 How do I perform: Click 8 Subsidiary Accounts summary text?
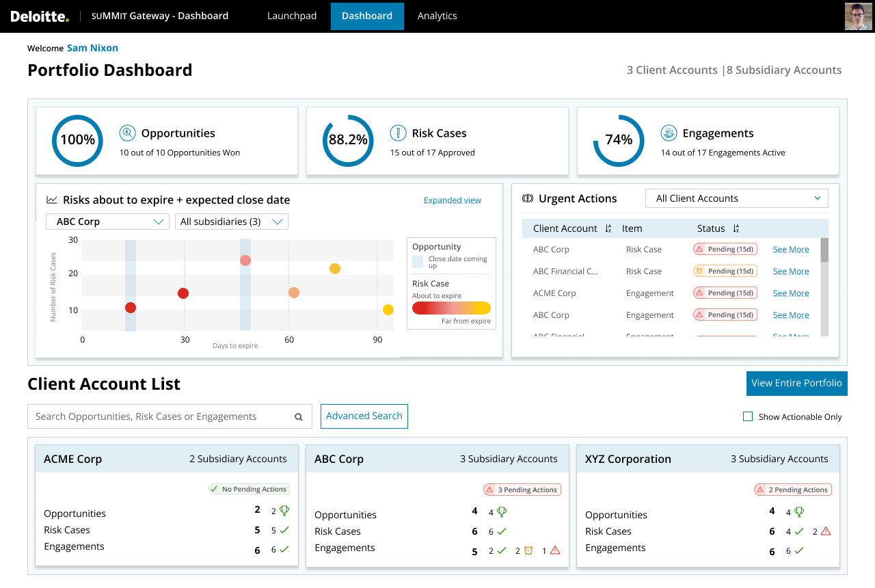[784, 70]
